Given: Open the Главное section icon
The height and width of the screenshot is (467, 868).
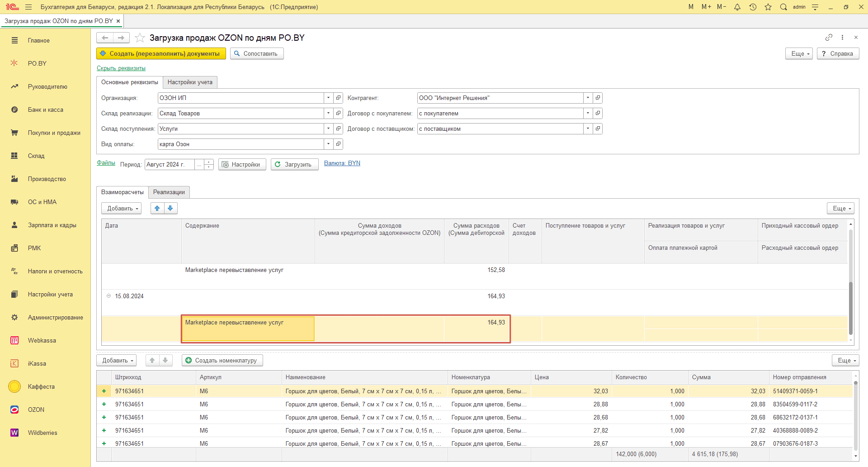Looking at the screenshot, I should coord(14,40).
